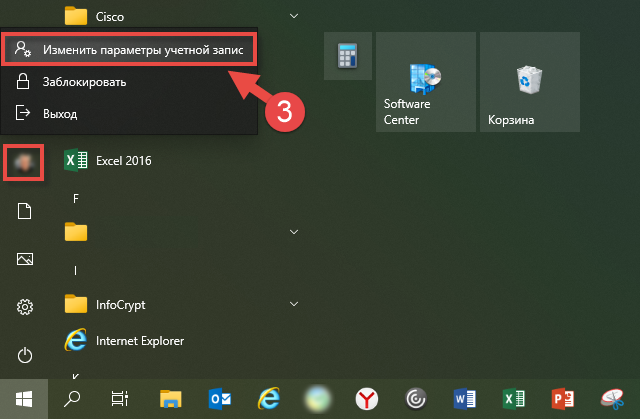Open Excel from the taskbar

pos(513,399)
